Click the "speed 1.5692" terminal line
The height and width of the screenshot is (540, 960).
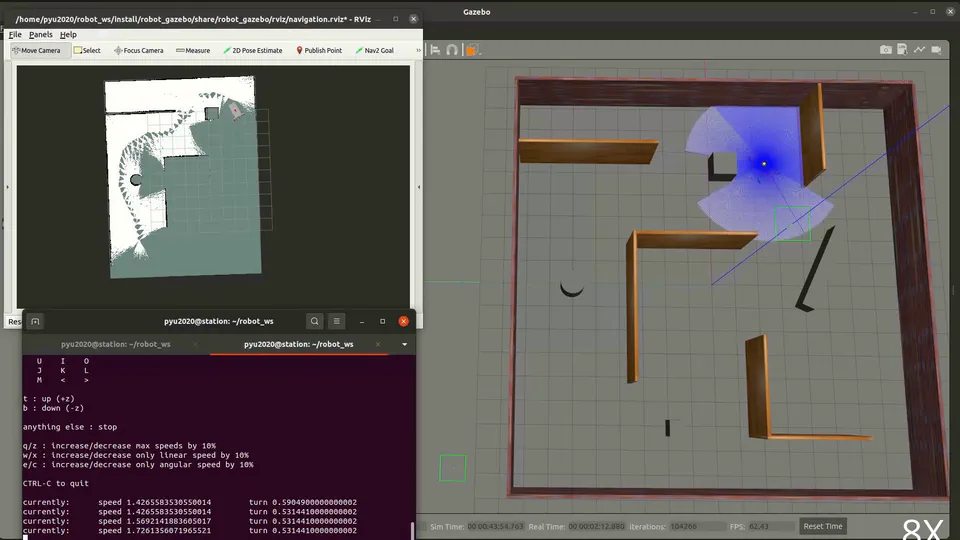click(190, 521)
